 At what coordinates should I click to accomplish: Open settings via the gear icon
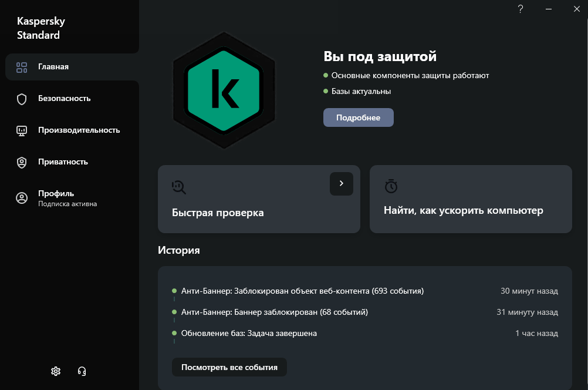(56, 371)
